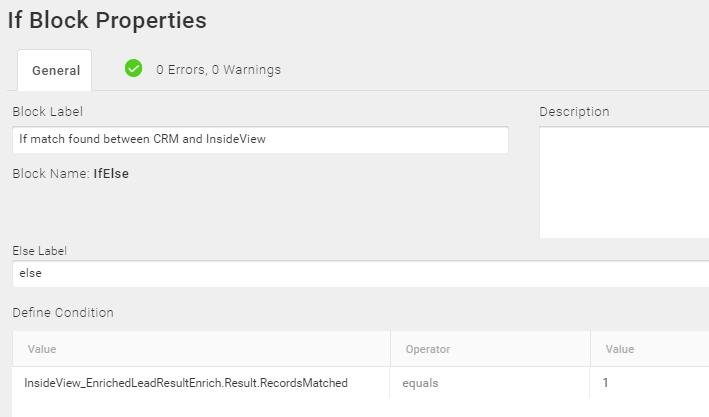Click the Block Name IfElse text
The height and width of the screenshot is (417, 709).
coord(71,174)
